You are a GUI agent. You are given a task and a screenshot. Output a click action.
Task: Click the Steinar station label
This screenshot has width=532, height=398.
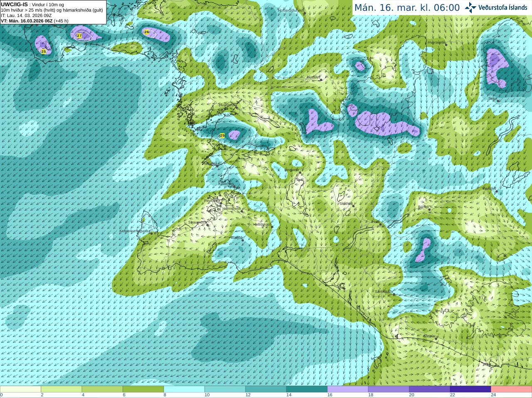click(429, 336)
